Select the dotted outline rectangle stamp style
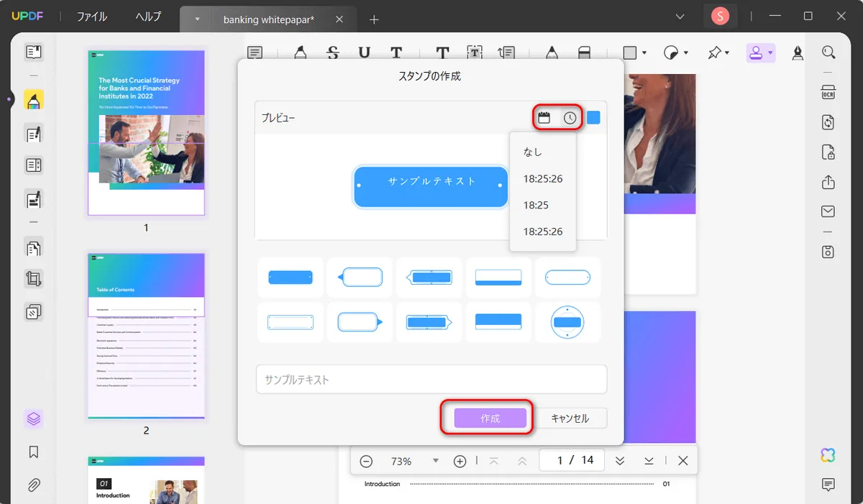 point(291,323)
